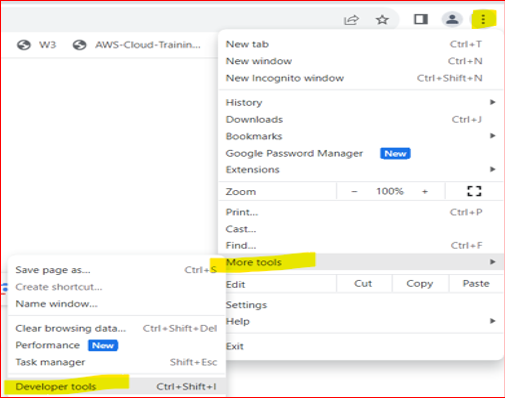Select New tab from the menu
505x398 pixels.
(360, 44)
